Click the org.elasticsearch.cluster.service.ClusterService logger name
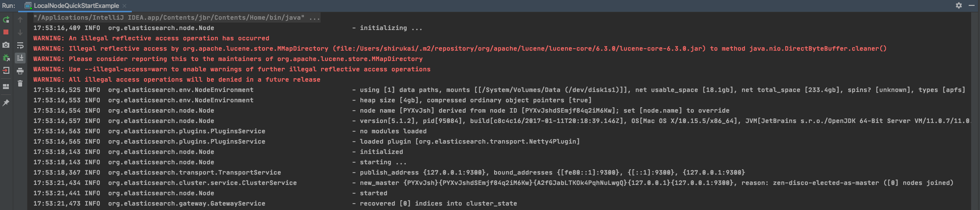 [x=203, y=183]
